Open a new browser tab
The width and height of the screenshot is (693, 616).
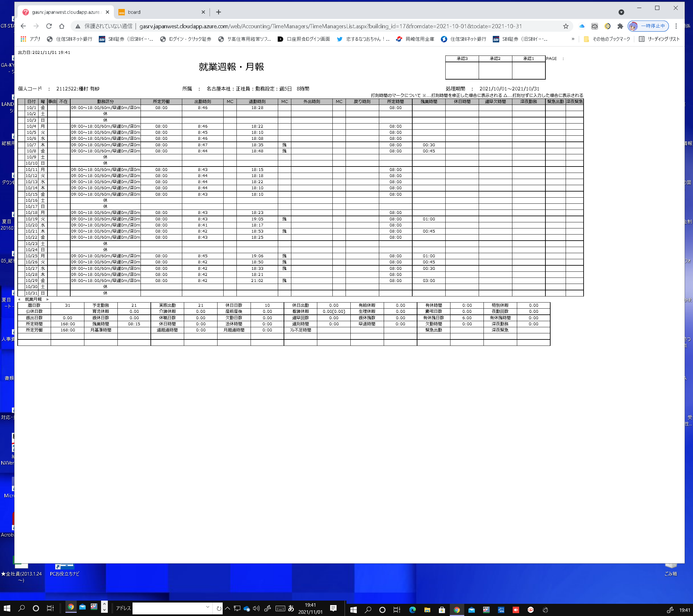click(x=219, y=12)
